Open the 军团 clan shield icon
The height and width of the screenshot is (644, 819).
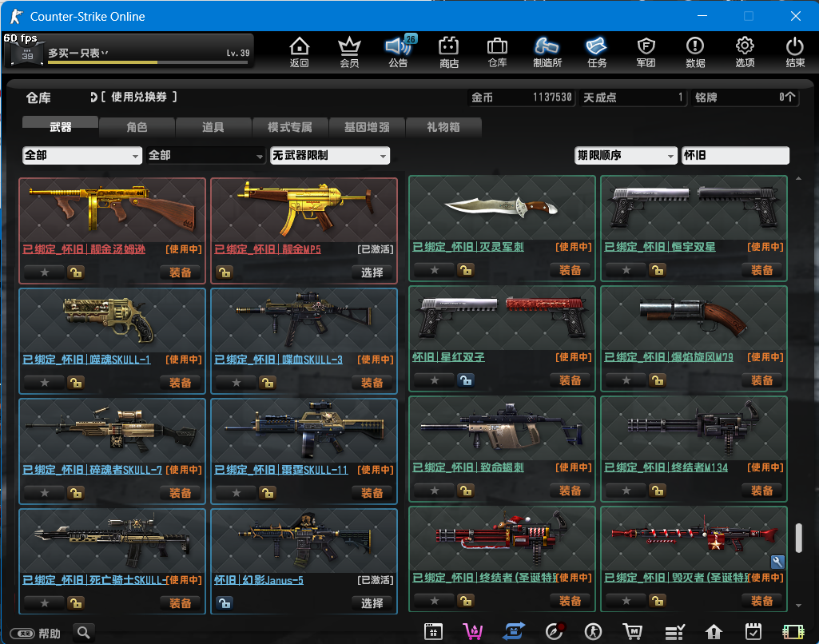click(646, 52)
